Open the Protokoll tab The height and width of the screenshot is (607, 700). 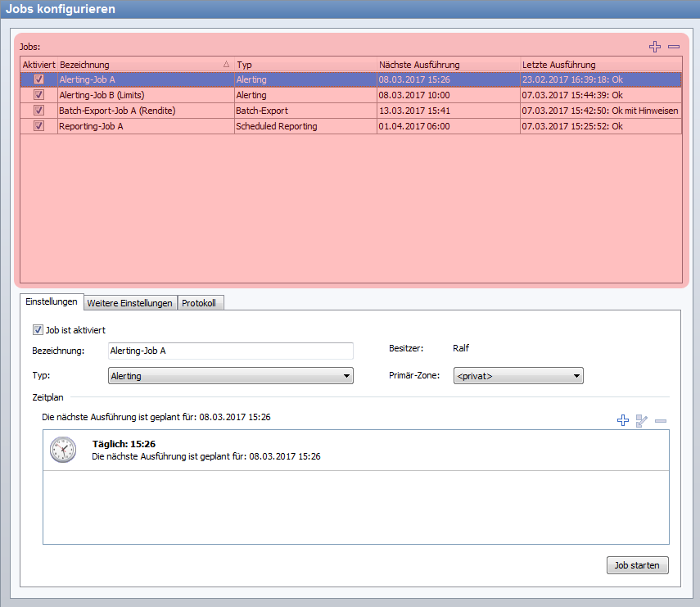click(201, 303)
